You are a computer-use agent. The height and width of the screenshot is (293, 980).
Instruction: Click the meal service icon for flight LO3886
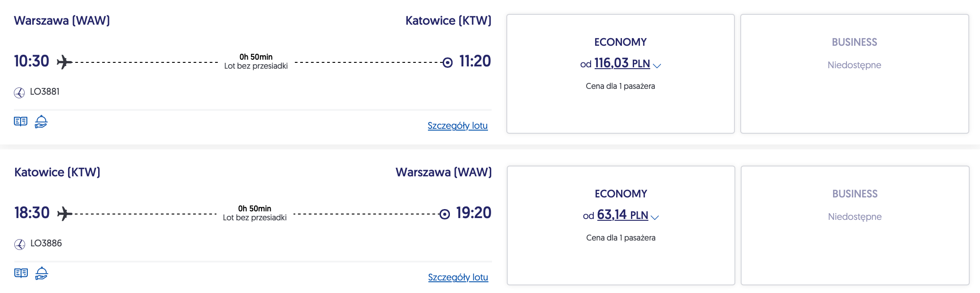tap(42, 273)
